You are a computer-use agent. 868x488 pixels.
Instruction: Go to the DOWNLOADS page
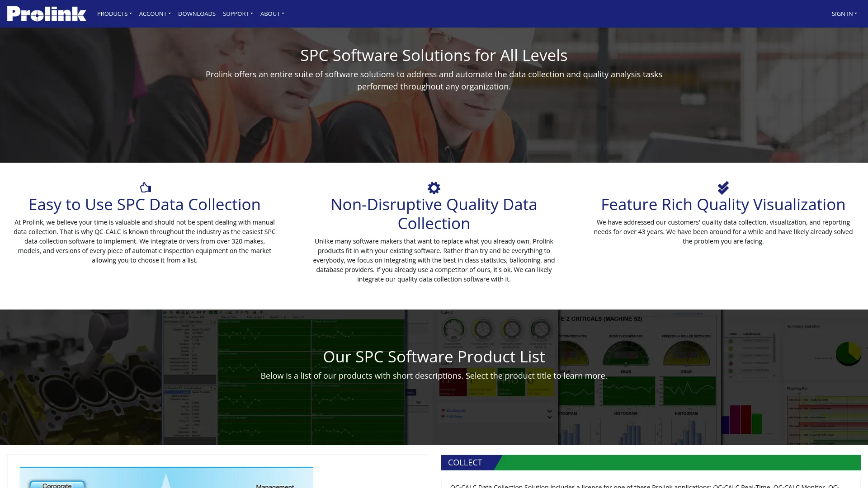197,14
